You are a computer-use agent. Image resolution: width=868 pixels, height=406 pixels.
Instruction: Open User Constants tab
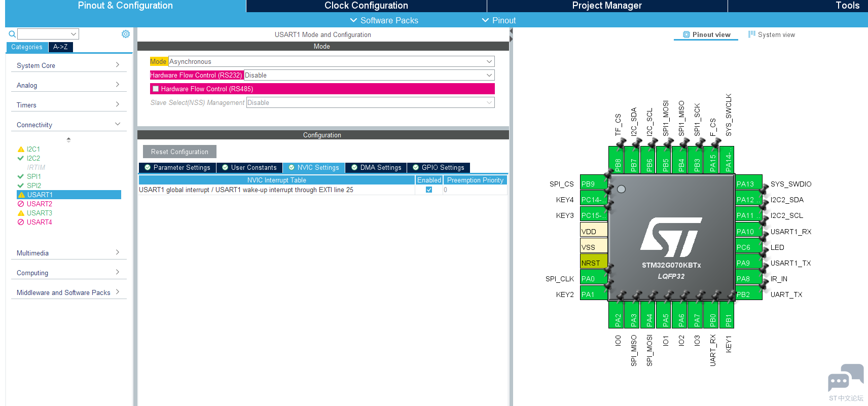[x=249, y=167]
